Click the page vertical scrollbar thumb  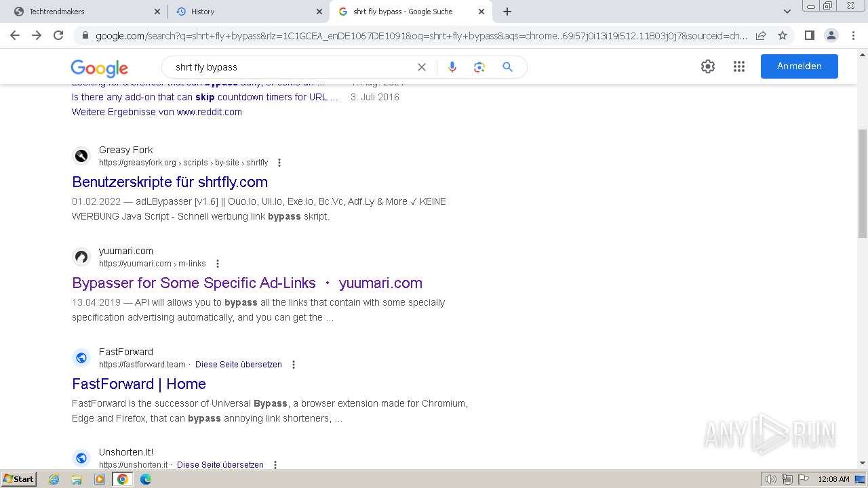863,183
